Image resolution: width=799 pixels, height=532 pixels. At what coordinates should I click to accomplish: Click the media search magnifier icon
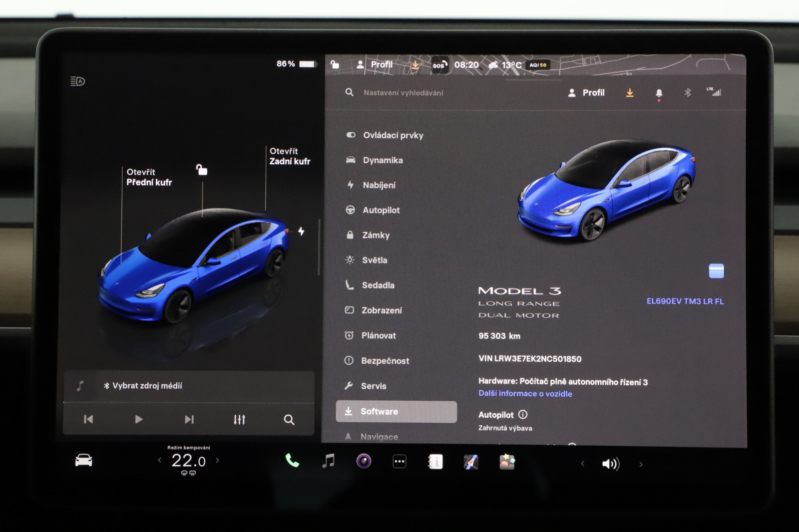(289, 420)
